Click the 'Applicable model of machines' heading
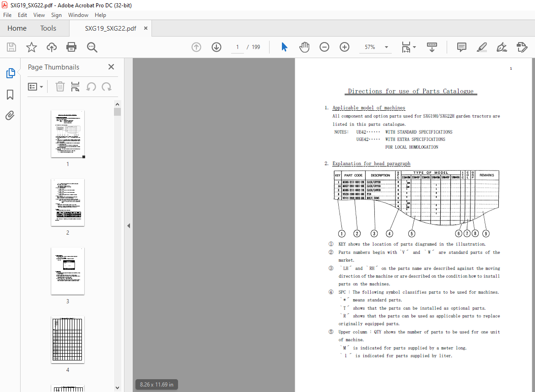 pyautogui.click(x=369, y=107)
